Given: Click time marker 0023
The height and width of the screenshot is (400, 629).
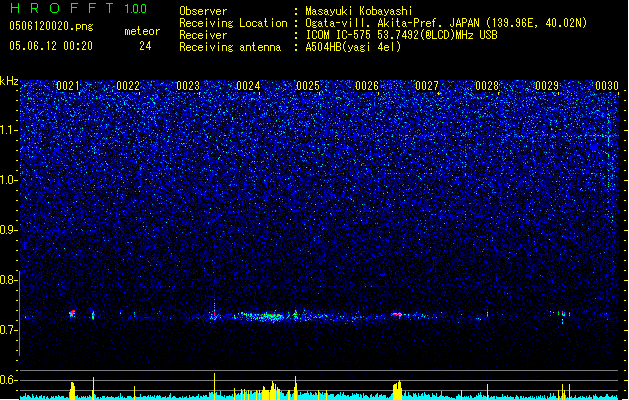Looking at the screenshot, I should click(188, 86).
